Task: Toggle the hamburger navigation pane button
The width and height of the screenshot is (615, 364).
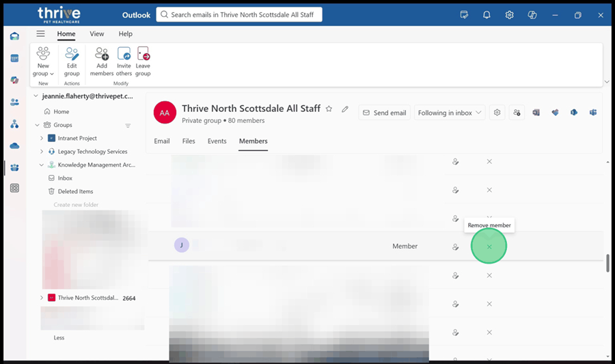Action: pyautogui.click(x=40, y=33)
